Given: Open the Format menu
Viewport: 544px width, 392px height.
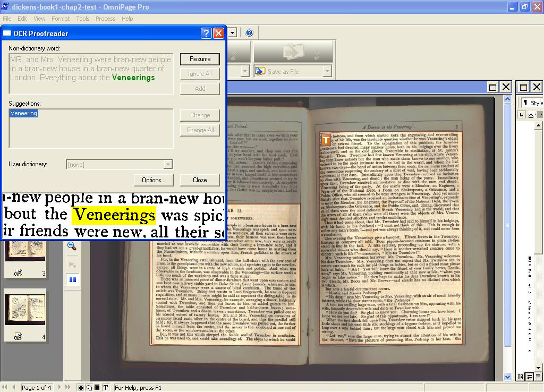Looking at the screenshot, I should point(61,19).
